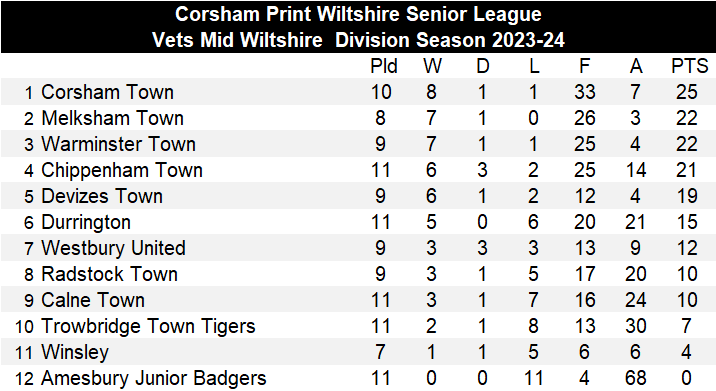
Task: Click the A goals-against column header
Action: pos(636,66)
